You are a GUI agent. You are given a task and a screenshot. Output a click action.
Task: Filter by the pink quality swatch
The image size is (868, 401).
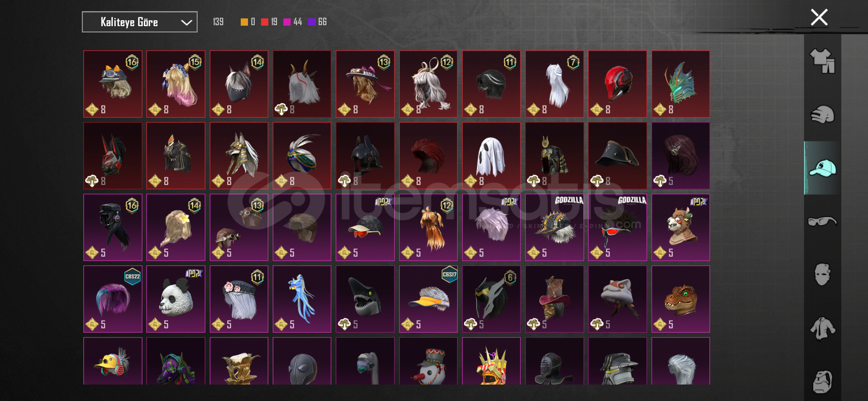point(287,22)
